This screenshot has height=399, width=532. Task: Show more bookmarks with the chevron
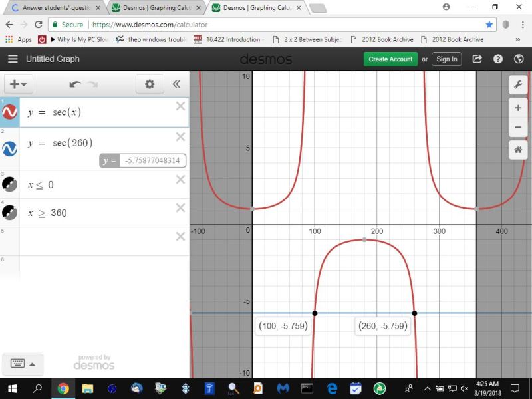(x=518, y=39)
